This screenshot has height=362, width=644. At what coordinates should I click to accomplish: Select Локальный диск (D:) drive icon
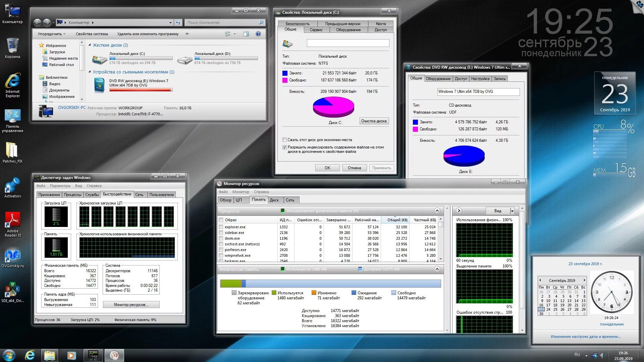pyautogui.click(x=184, y=60)
